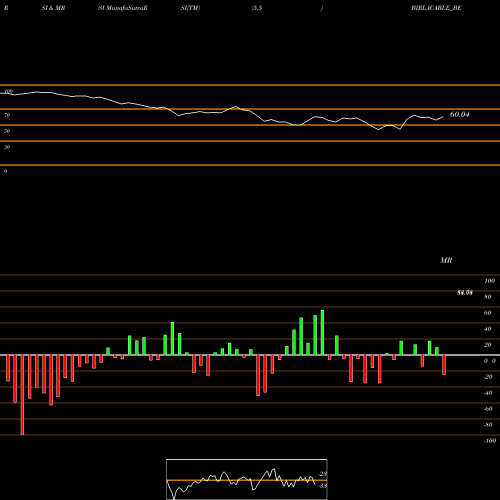Open the mini line chart thumbnail
500x500 pixels.
tap(247, 479)
